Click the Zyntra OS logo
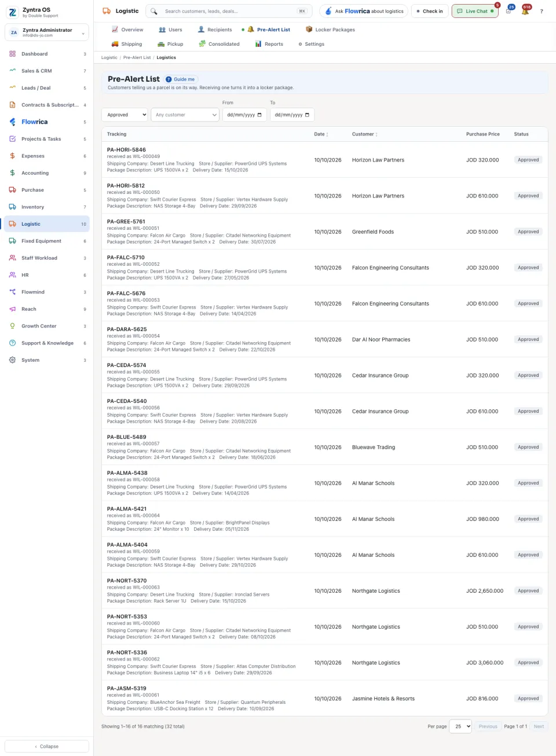556x756 pixels. [13, 12]
